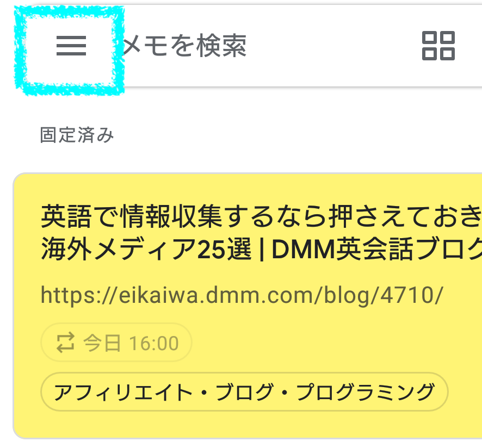Click the 検索 word in the search bar
Viewport: 482px width, 448px height.
221,46
